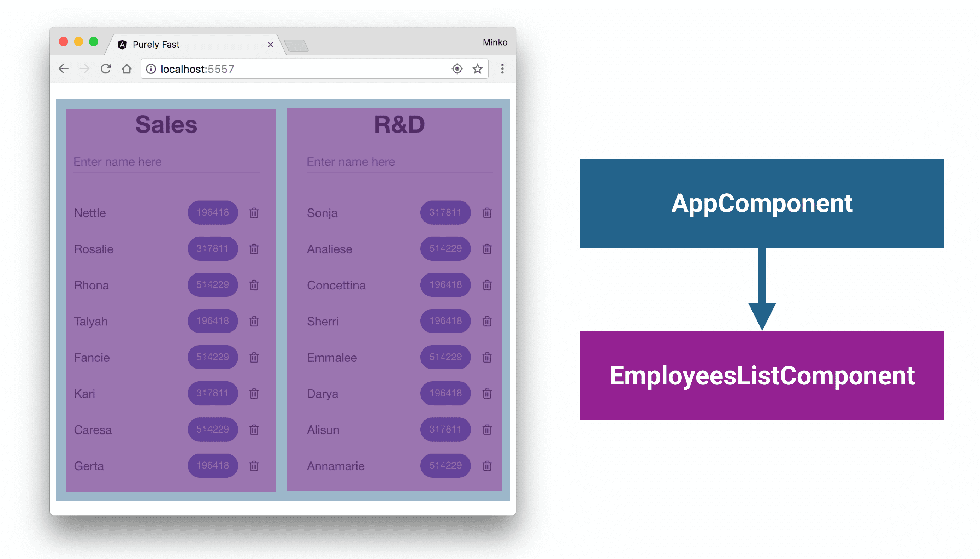
Task: Click the Enter name here field in R&D
Action: [397, 161]
